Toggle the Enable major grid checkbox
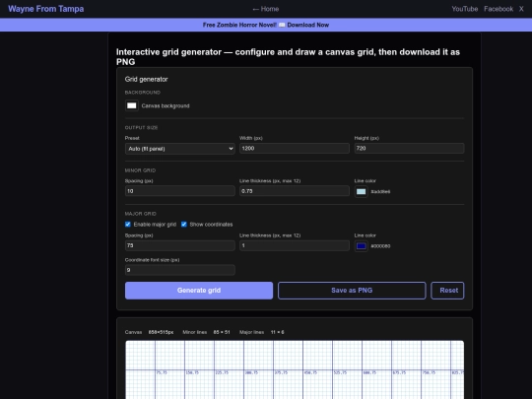The width and height of the screenshot is (532, 399). click(128, 225)
